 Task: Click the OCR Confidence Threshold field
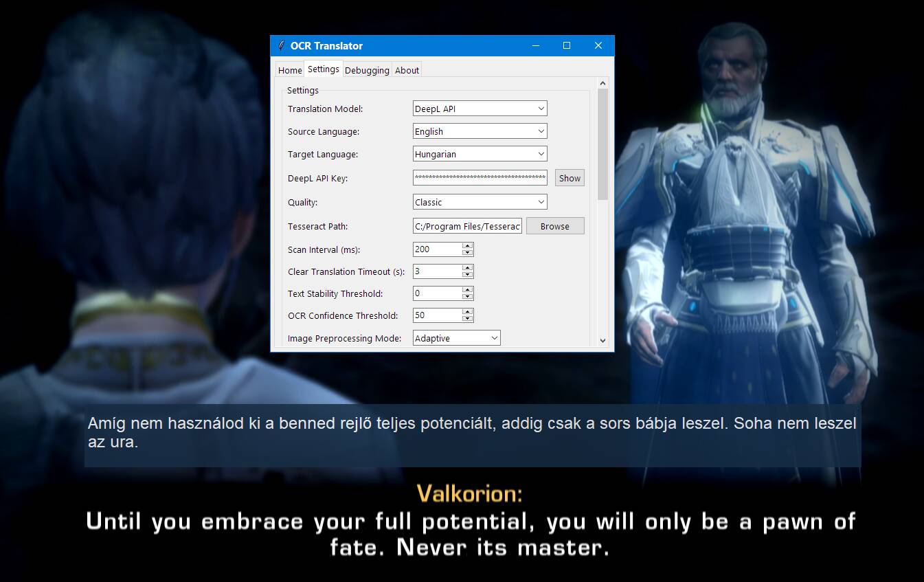pos(438,315)
